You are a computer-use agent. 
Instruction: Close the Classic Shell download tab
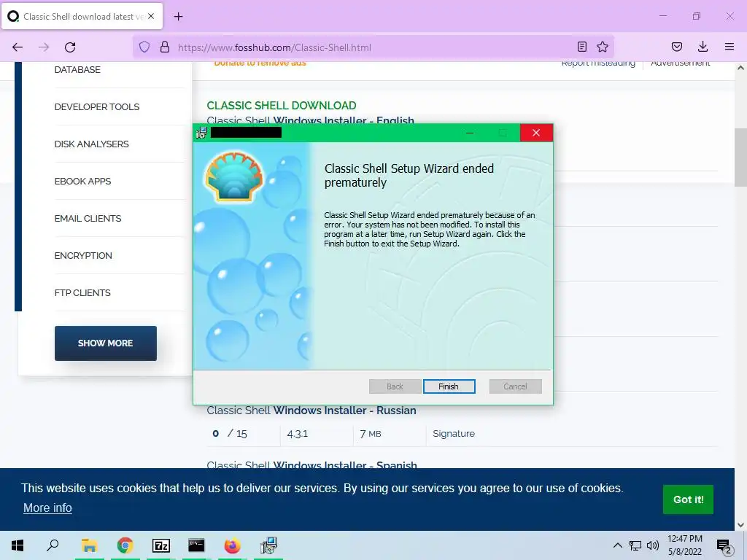coord(151,16)
